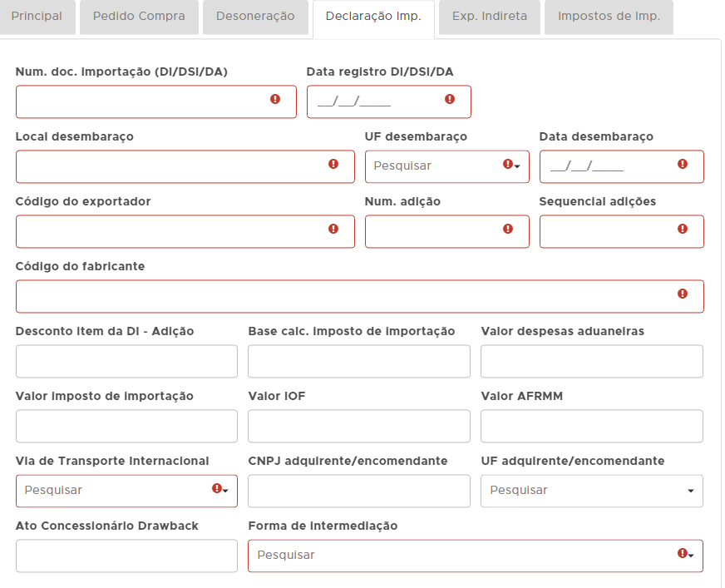Open UF adquirente/encomendante dropdown

click(x=591, y=491)
